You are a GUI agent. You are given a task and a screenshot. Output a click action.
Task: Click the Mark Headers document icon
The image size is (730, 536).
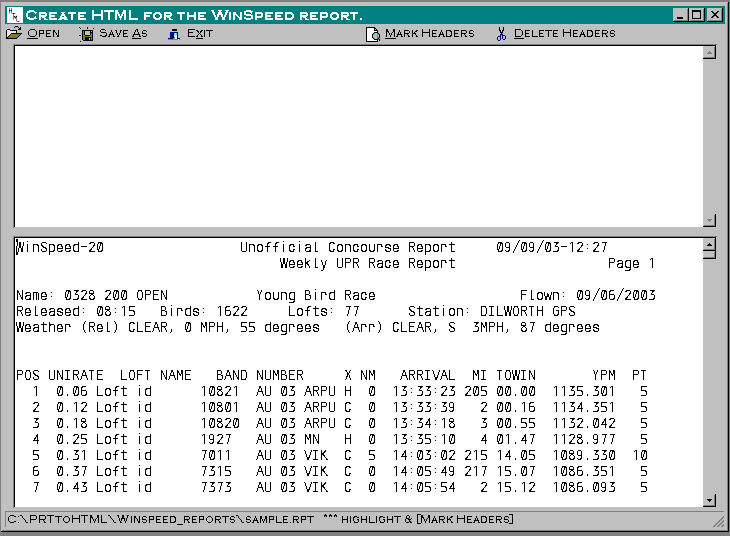click(x=373, y=34)
